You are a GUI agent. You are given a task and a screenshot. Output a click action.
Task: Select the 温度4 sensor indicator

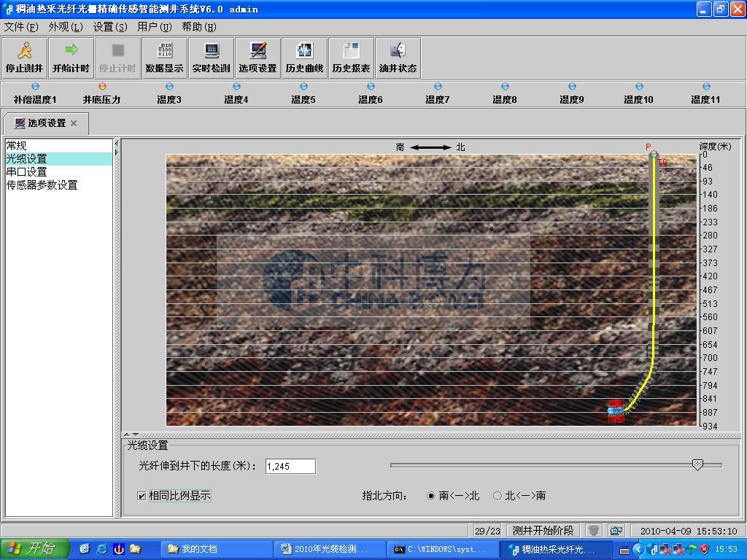(x=236, y=94)
